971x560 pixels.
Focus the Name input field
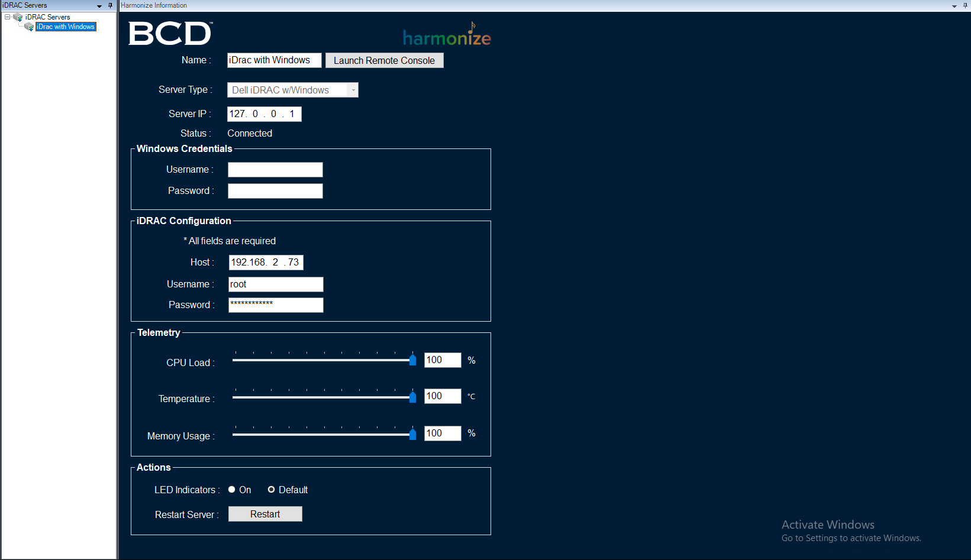pyautogui.click(x=275, y=60)
